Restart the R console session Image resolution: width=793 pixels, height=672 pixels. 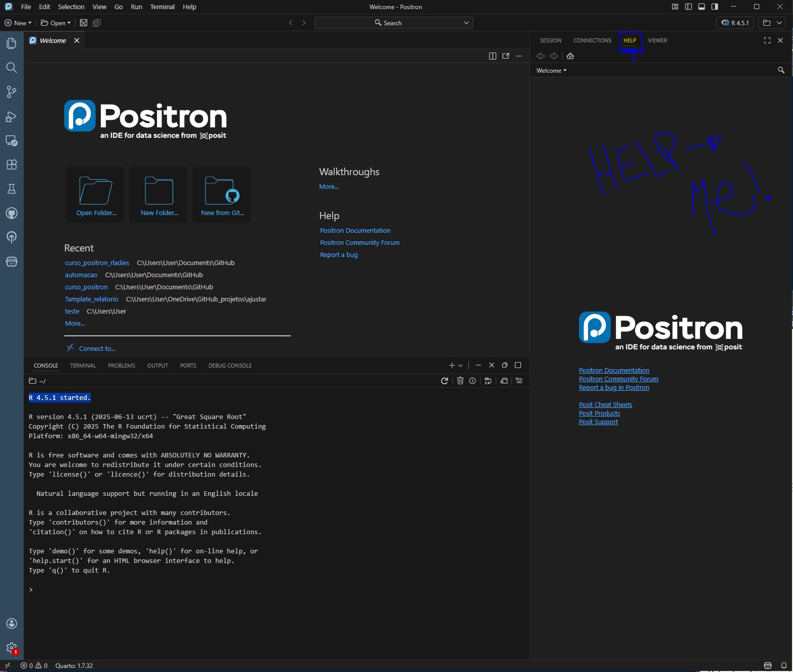(x=444, y=381)
